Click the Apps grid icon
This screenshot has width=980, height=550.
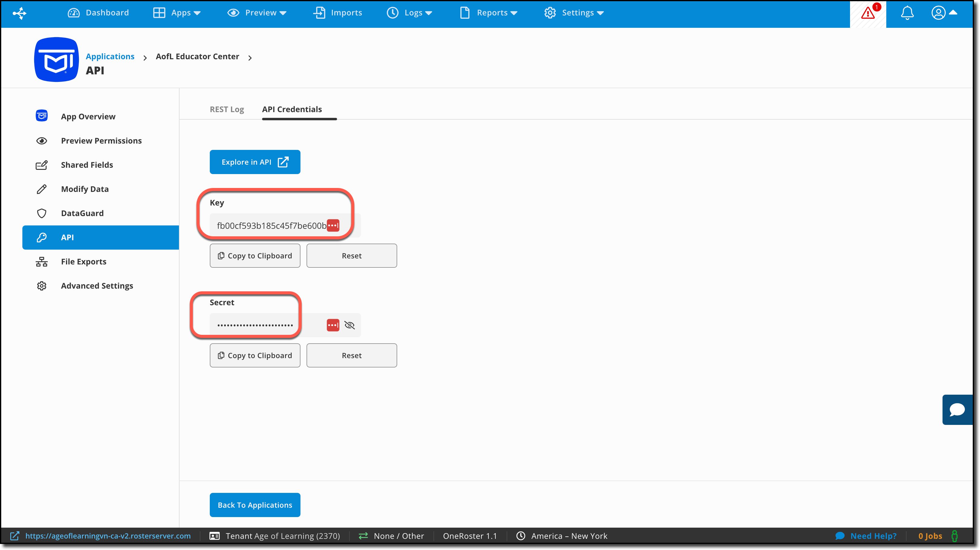tap(159, 13)
